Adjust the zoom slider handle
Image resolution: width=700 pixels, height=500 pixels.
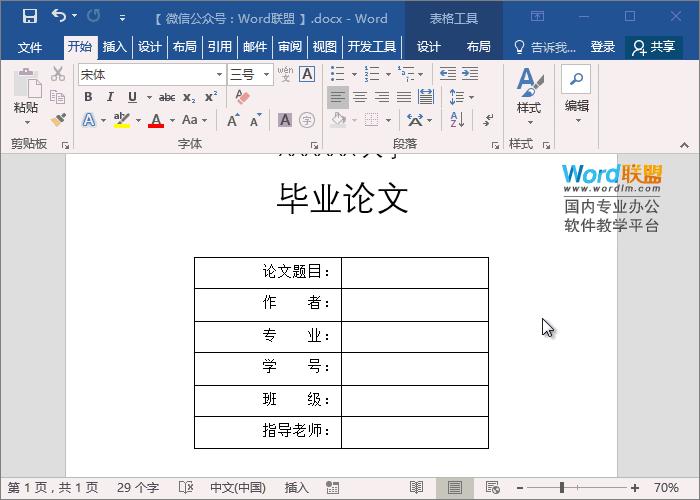[x=562, y=487]
